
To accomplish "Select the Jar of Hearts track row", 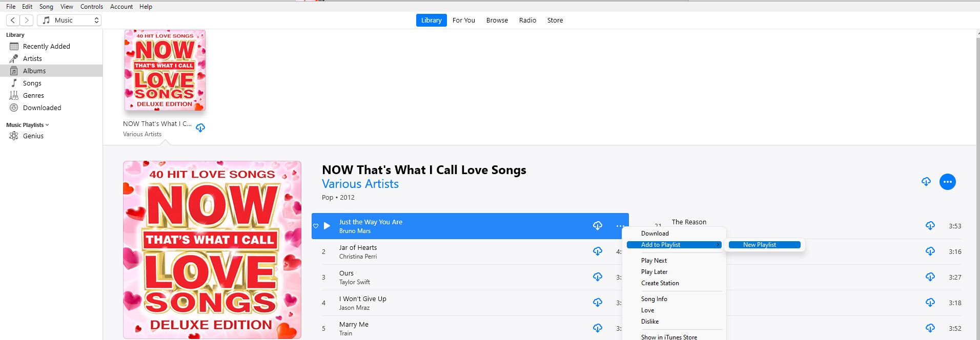I will 470,251.
